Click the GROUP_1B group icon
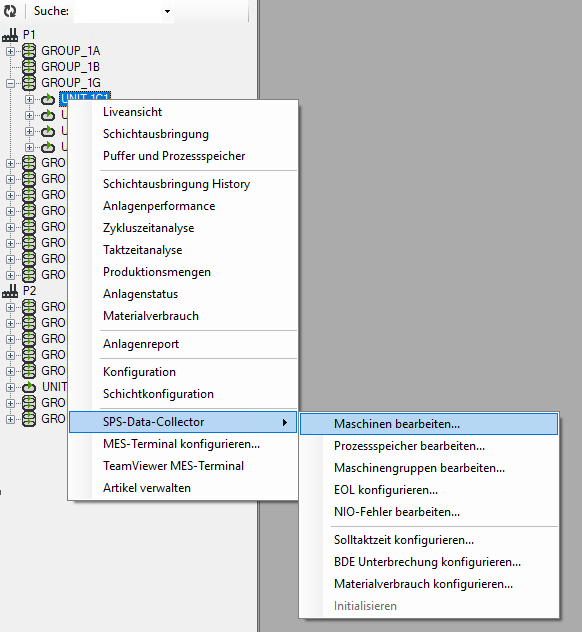Image resolution: width=582 pixels, height=632 pixels. click(29, 67)
